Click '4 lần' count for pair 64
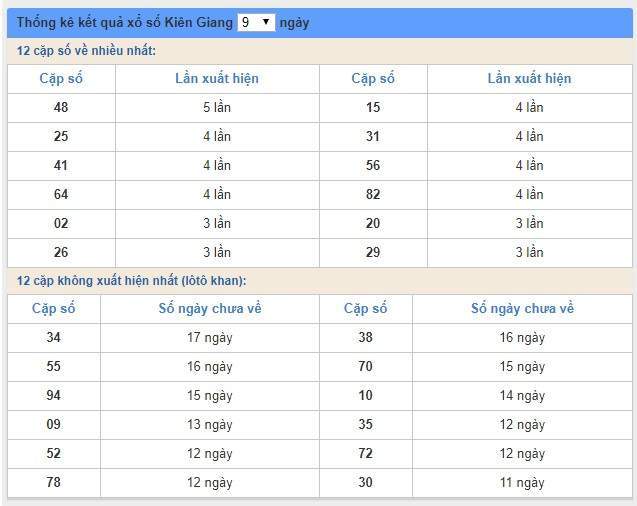The image size is (637, 506). (217, 195)
